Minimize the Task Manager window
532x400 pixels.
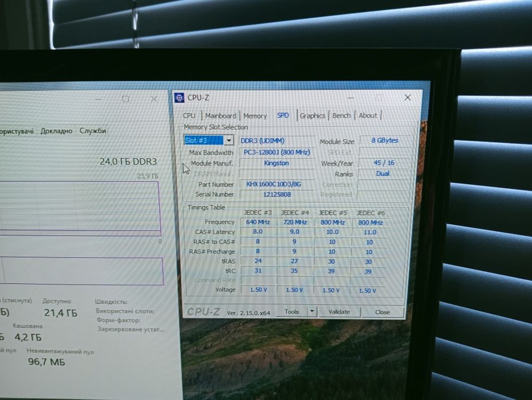click(98, 99)
